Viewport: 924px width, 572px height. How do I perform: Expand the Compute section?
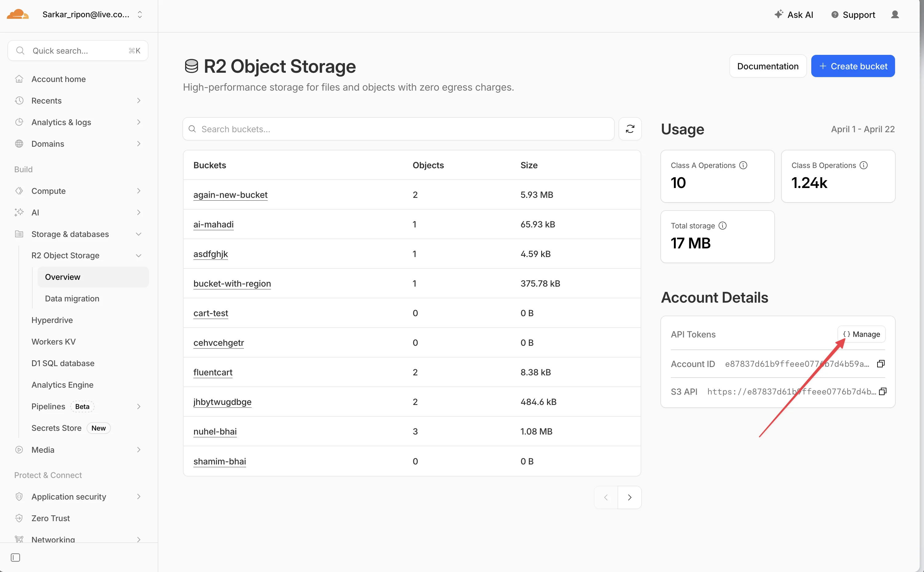pos(139,191)
